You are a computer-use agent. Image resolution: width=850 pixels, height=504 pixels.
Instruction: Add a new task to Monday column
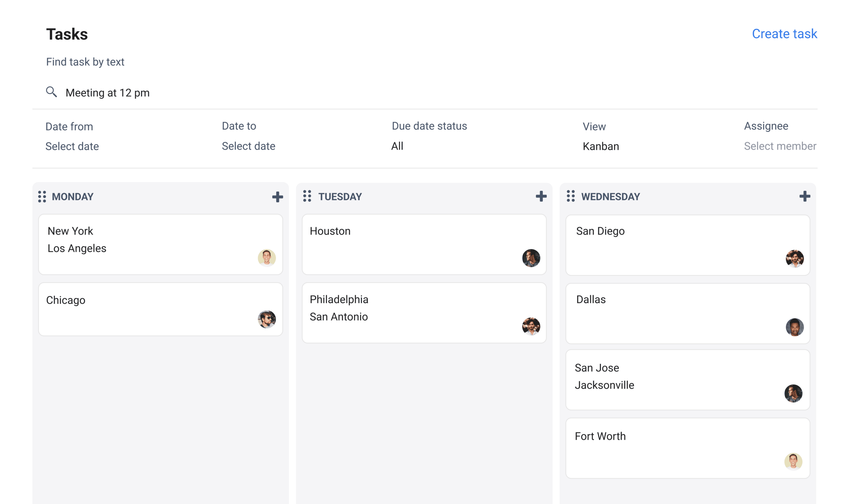point(277,197)
